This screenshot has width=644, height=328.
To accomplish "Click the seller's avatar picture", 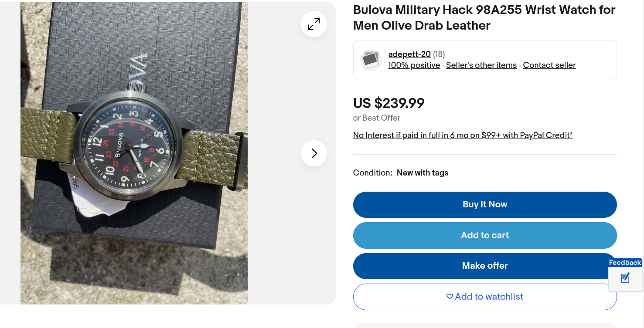I will (x=371, y=60).
